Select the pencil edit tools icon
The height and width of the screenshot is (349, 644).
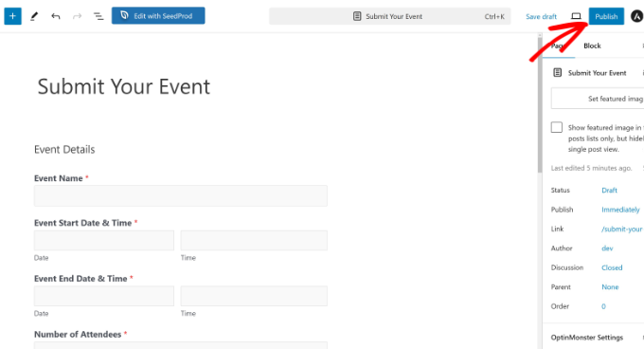(x=34, y=16)
